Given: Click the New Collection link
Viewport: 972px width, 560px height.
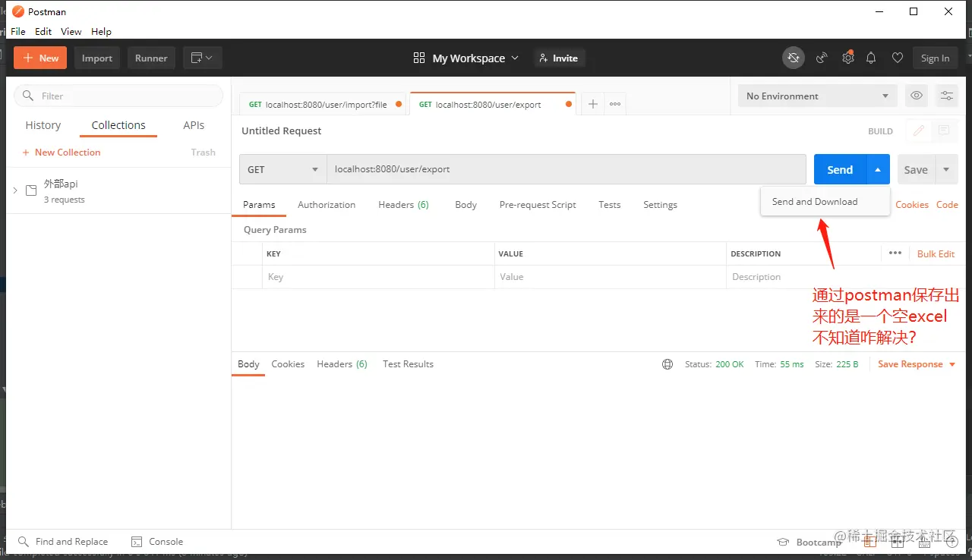Looking at the screenshot, I should pos(62,153).
